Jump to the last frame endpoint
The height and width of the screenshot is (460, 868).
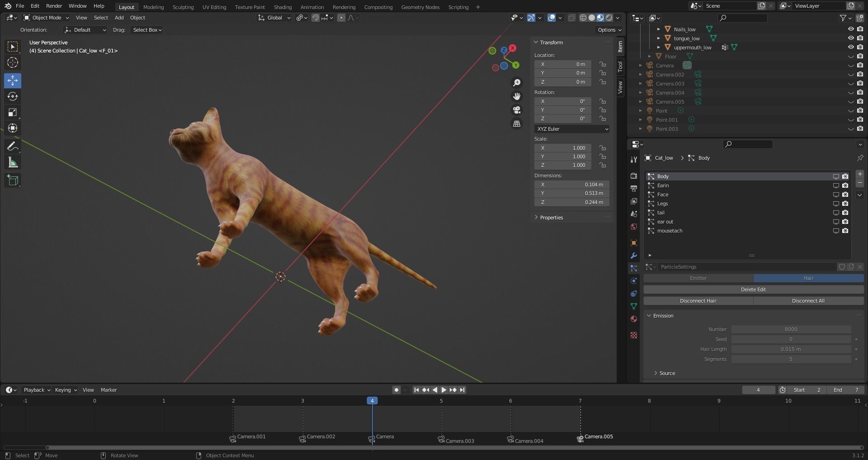pos(462,390)
